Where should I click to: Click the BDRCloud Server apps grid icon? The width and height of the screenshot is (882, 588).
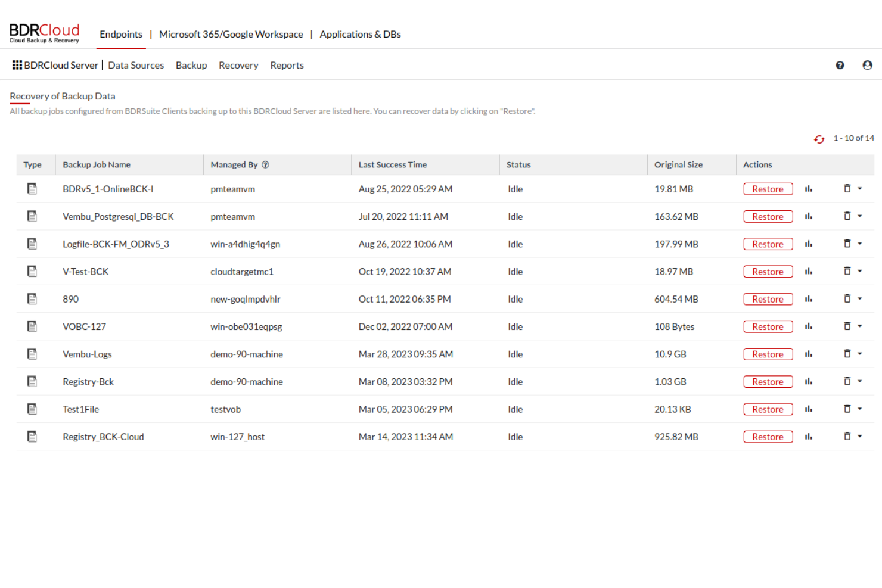[x=17, y=65]
